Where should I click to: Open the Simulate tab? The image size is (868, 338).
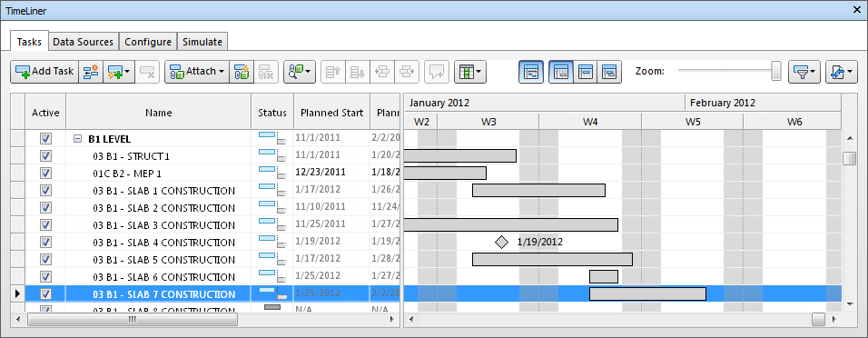[202, 42]
